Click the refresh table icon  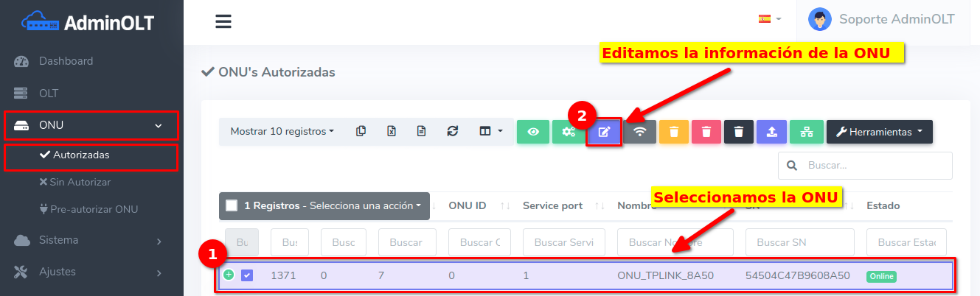(x=452, y=131)
